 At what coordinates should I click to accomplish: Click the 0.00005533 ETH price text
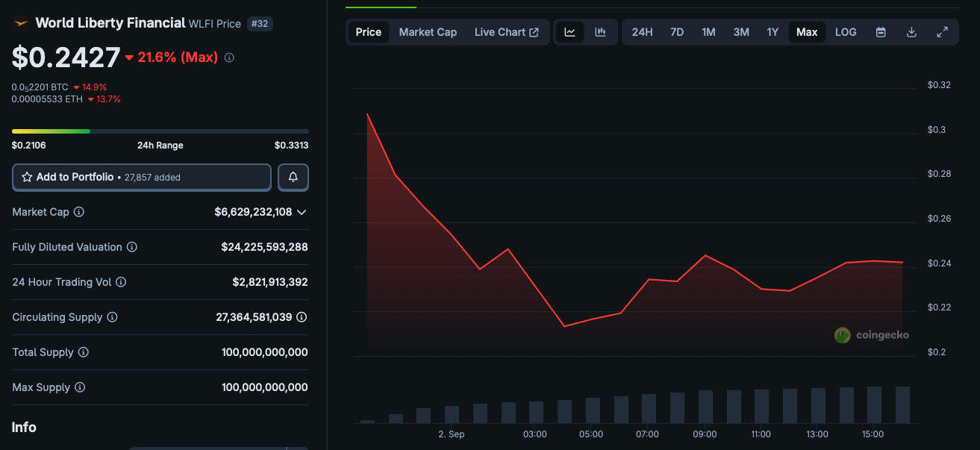click(x=47, y=99)
